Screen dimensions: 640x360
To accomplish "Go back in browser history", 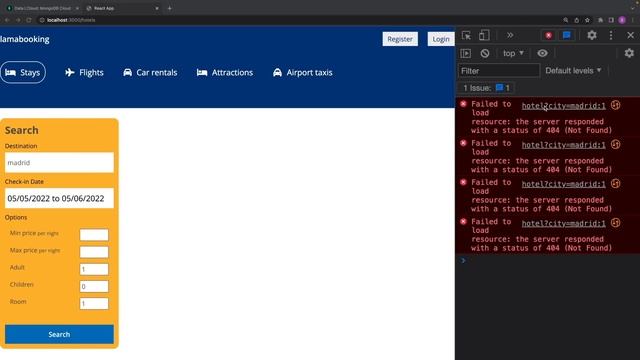I will [x=7, y=20].
